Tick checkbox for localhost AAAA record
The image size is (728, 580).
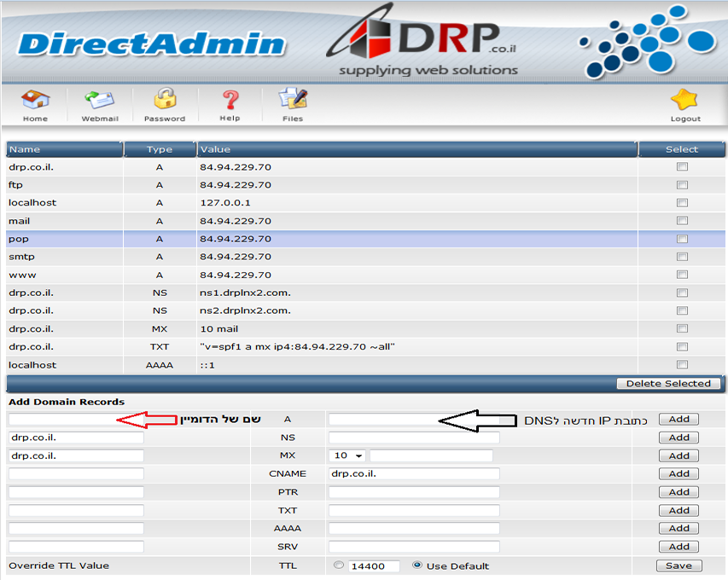click(682, 365)
